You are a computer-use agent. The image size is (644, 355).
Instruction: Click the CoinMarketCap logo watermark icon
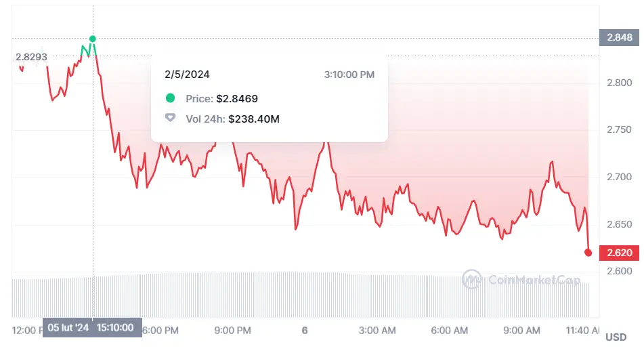click(x=471, y=280)
